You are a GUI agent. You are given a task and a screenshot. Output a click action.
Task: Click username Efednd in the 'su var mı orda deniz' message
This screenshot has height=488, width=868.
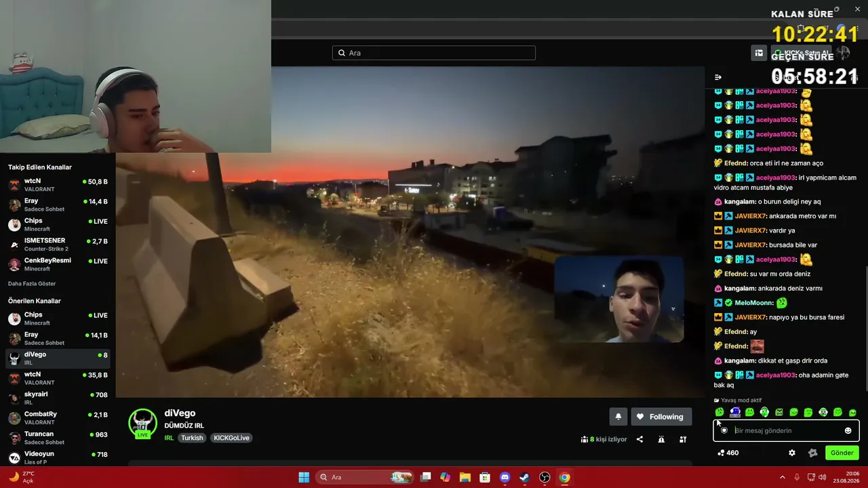[x=736, y=274]
